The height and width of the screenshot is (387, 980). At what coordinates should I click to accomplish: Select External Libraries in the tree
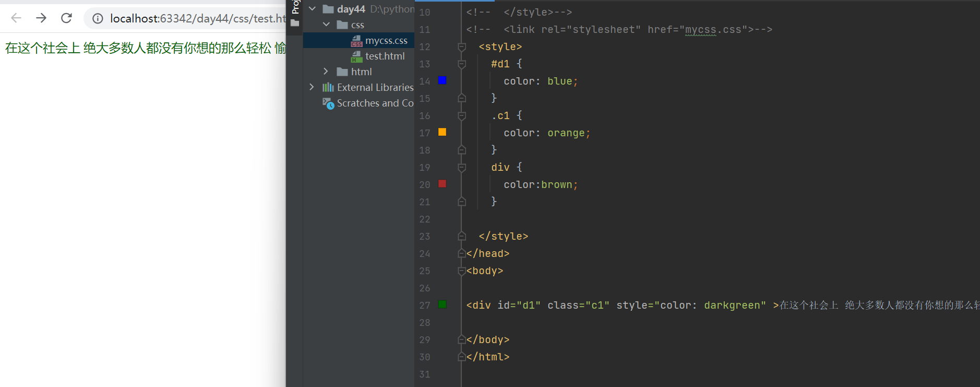375,87
